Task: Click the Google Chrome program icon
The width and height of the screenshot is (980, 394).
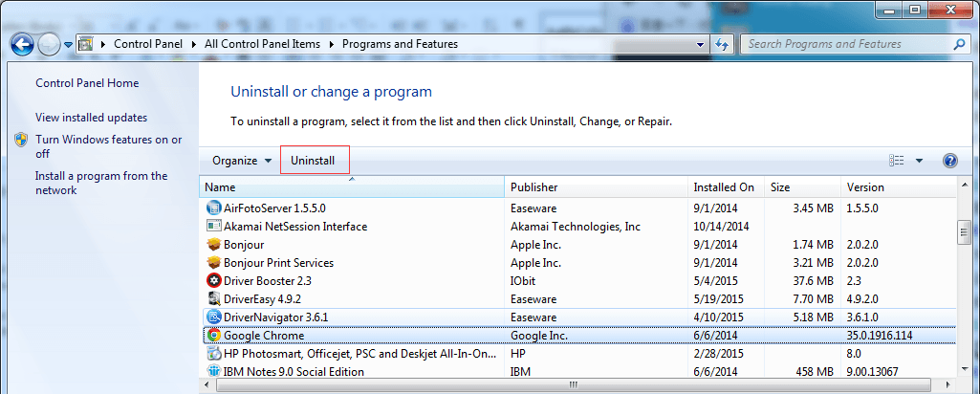Action: (214, 336)
